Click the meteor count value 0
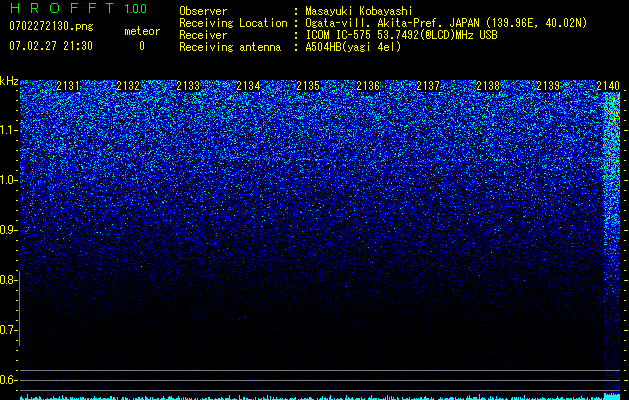The image size is (629, 400). 142,46
